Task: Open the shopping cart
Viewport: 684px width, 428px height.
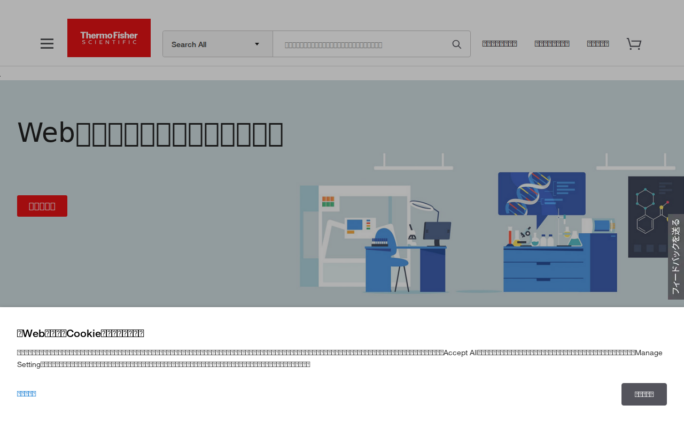Action: point(633,44)
